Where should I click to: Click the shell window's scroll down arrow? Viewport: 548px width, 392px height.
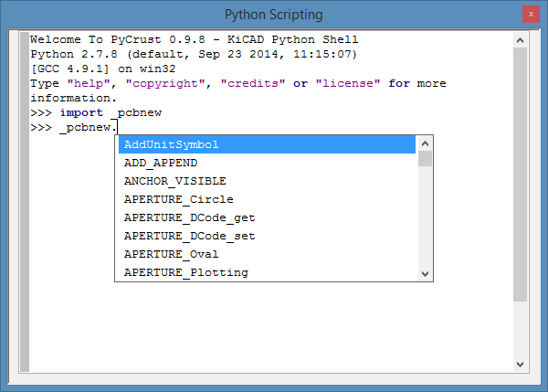pyautogui.click(x=520, y=365)
